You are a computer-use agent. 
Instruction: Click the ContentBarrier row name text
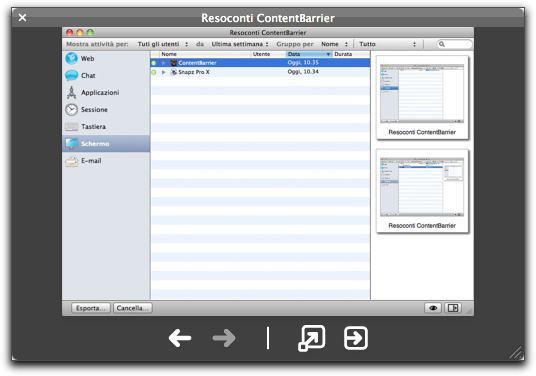coord(197,63)
